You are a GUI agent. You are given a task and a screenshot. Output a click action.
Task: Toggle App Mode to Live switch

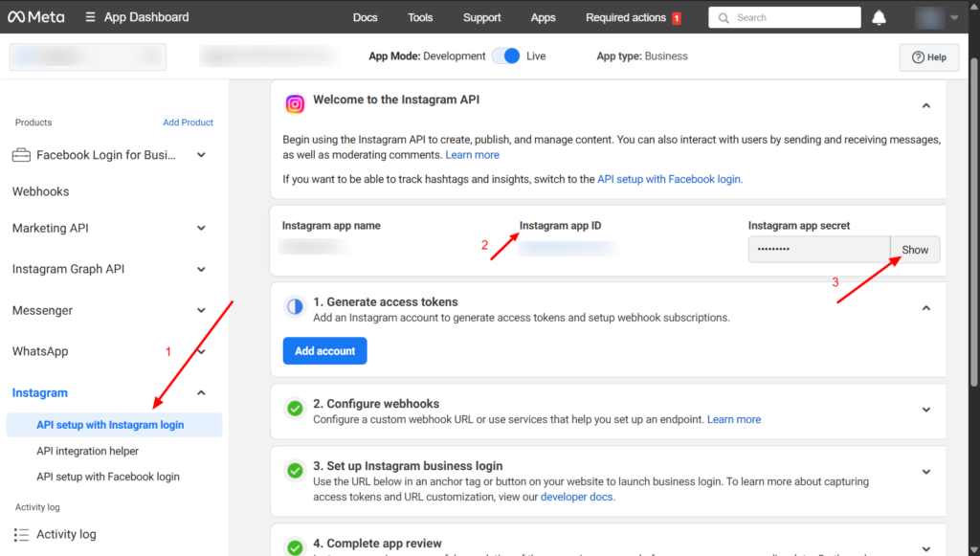pyautogui.click(x=505, y=56)
